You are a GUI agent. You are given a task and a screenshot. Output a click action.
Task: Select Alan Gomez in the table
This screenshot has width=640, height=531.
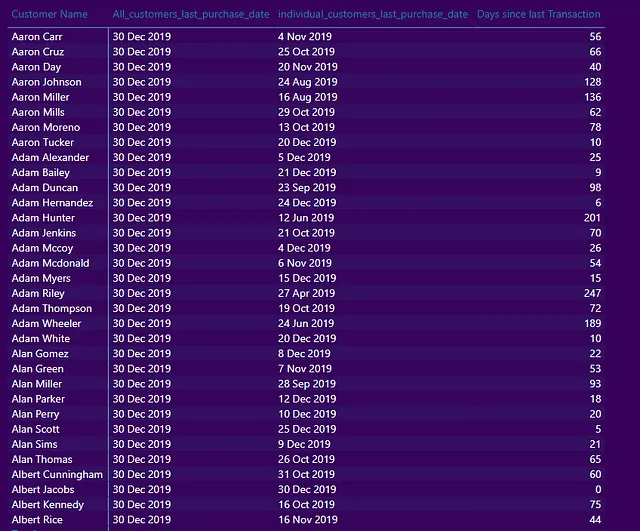tap(40, 354)
